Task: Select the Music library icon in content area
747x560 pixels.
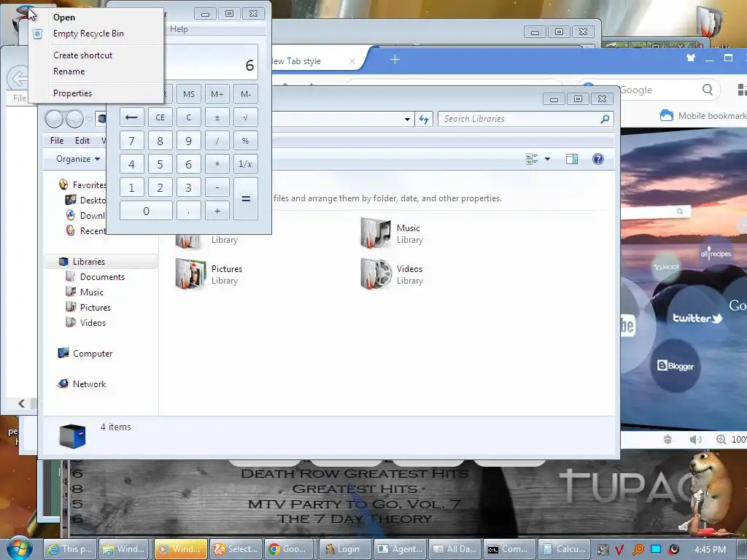Action: pos(376,233)
